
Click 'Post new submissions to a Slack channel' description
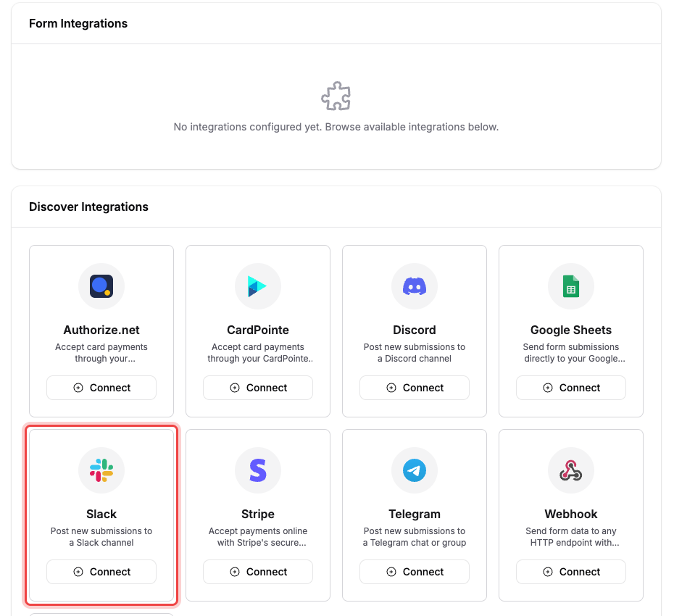click(x=101, y=536)
